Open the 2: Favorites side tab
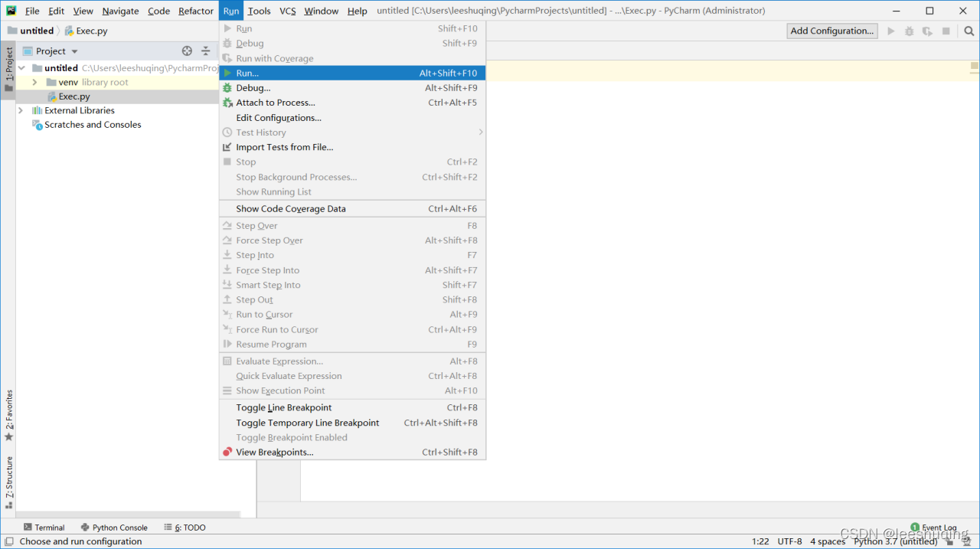The height and width of the screenshot is (549, 980). tap(8, 416)
